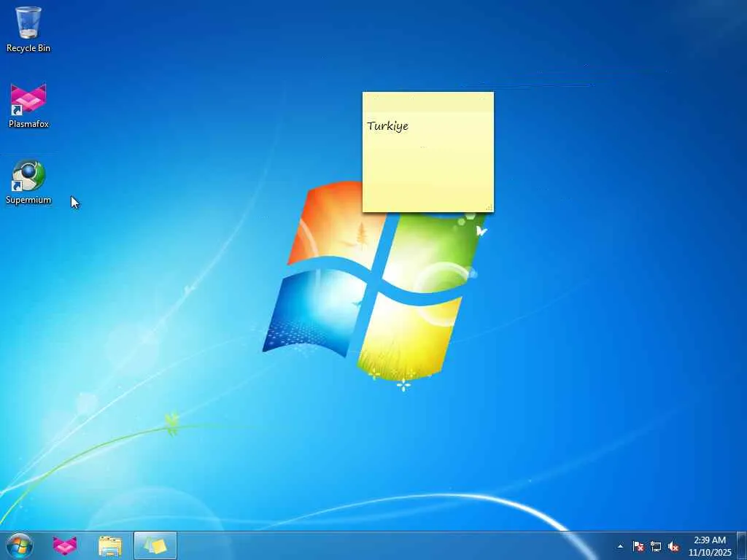Click the sticky note resize grip corner
This screenshot has width=747, height=560.
pyautogui.click(x=489, y=208)
